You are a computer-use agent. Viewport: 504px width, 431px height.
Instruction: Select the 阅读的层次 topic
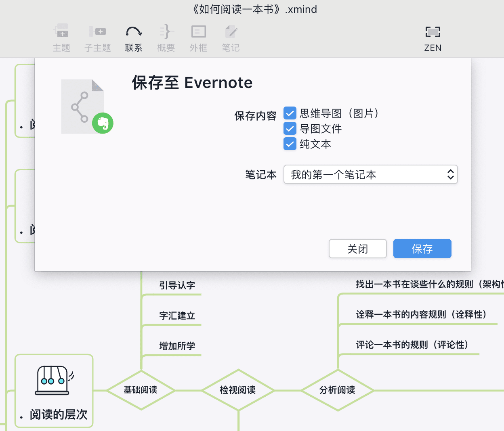(54, 391)
